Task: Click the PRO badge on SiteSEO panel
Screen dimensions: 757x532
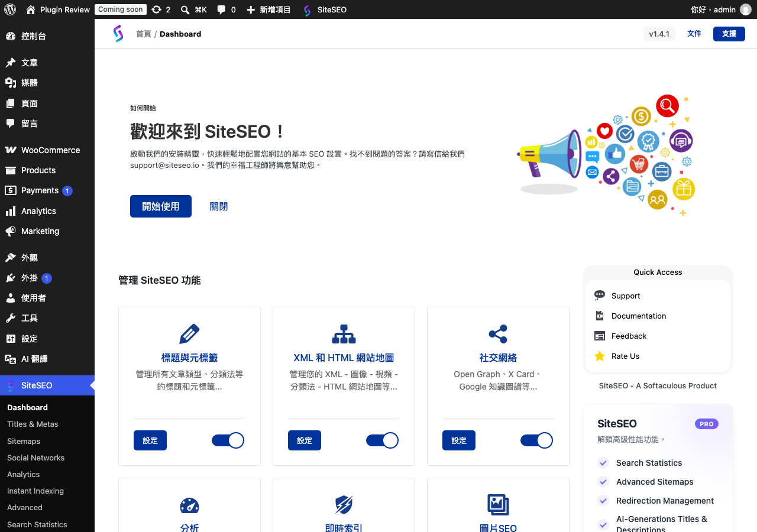Action: click(x=707, y=424)
